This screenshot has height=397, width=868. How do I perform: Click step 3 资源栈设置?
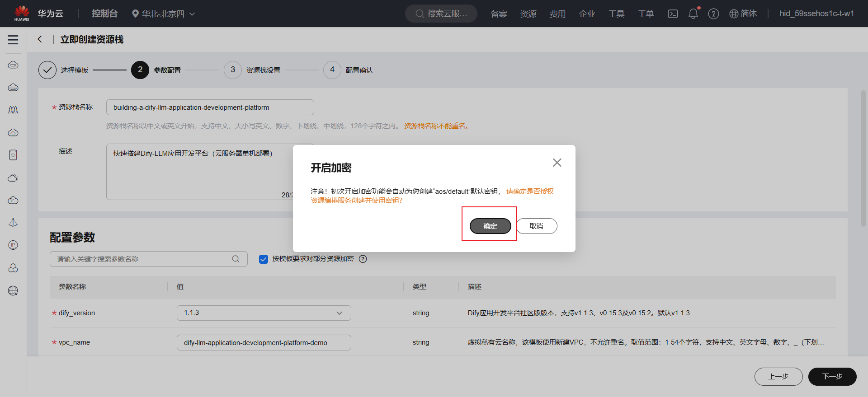pos(252,70)
